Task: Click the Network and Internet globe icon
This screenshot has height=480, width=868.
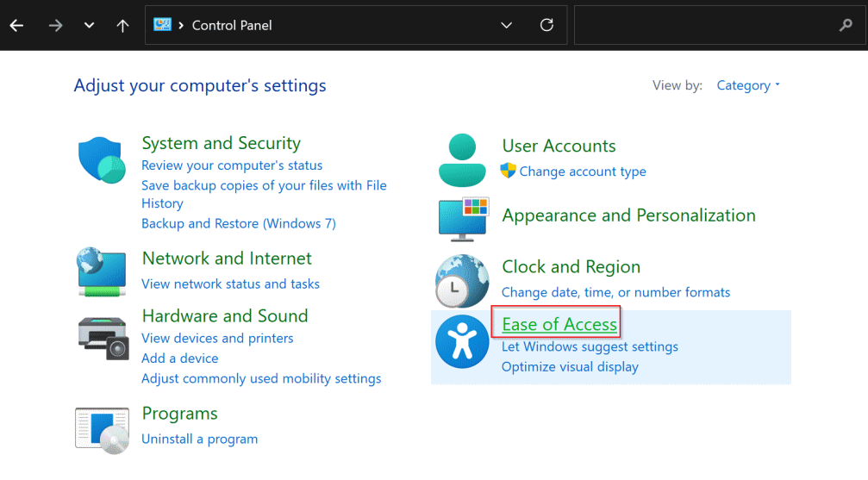Action: tap(102, 271)
